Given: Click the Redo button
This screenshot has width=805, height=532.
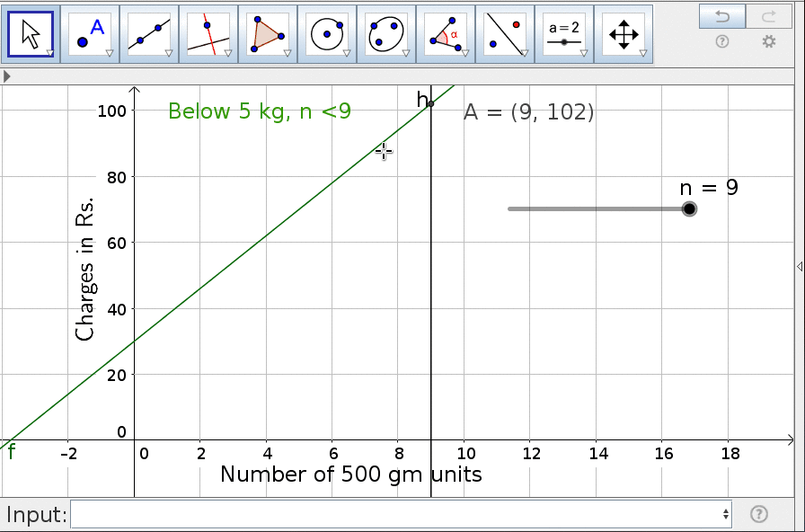Looking at the screenshot, I should (768, 15).
